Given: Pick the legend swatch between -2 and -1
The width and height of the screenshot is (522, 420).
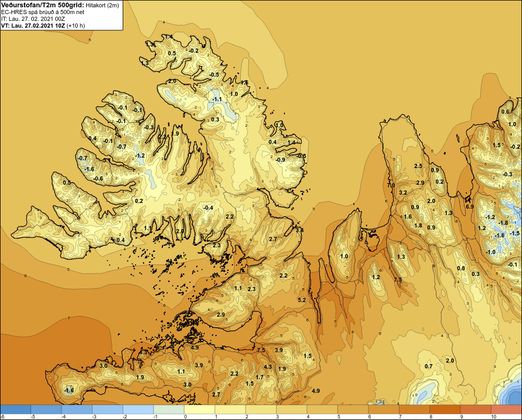Looking at the screenshot, I should (x=138, y=409).
